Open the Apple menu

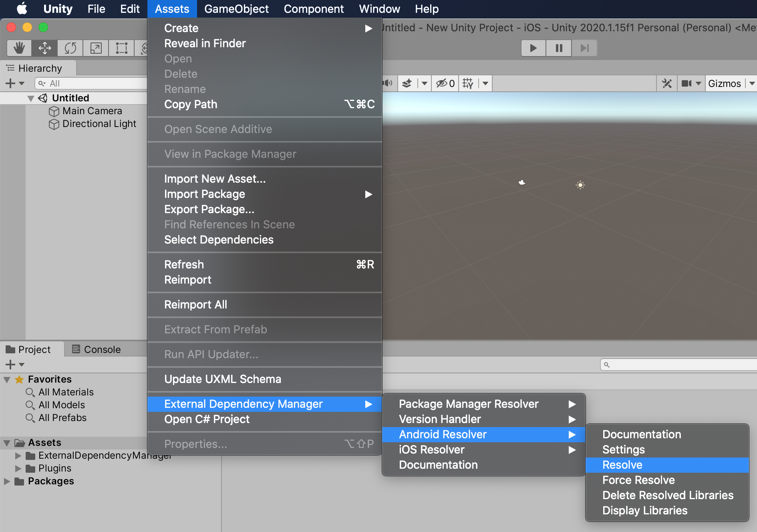tap(22, 9)
